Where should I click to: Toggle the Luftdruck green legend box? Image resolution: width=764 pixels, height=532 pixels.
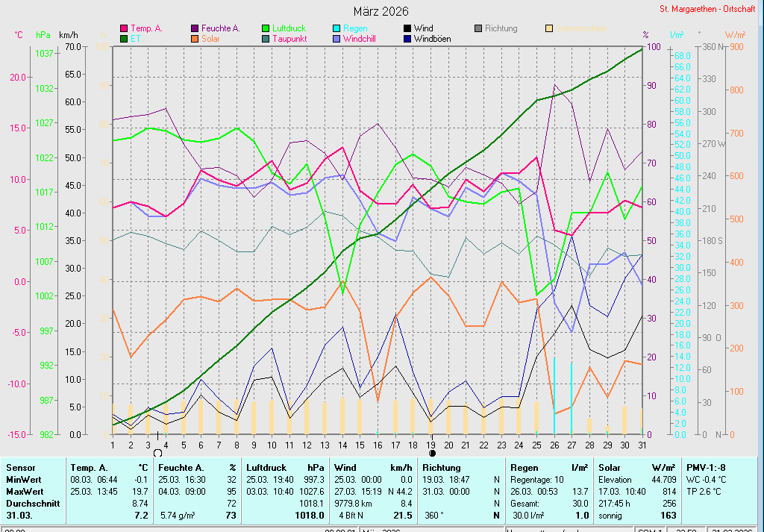point(266,28)
